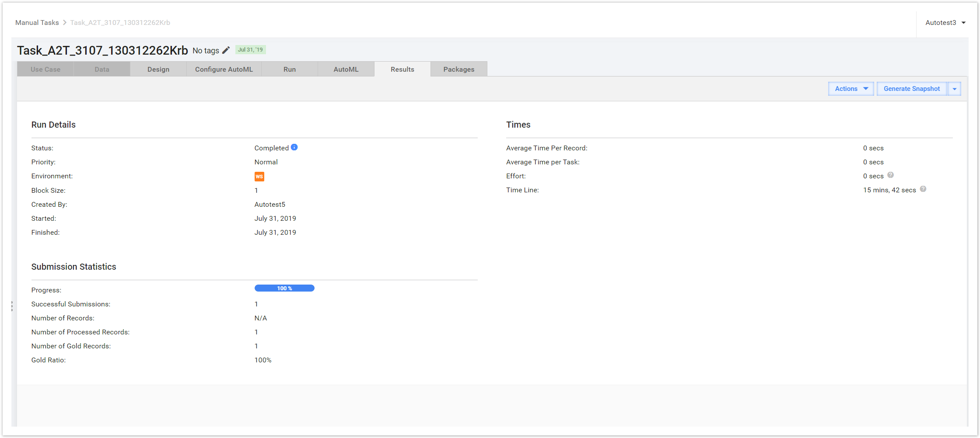980x438 pixels.
Task: Click the Gold Ratio 100% value
Action: [263, 360]
